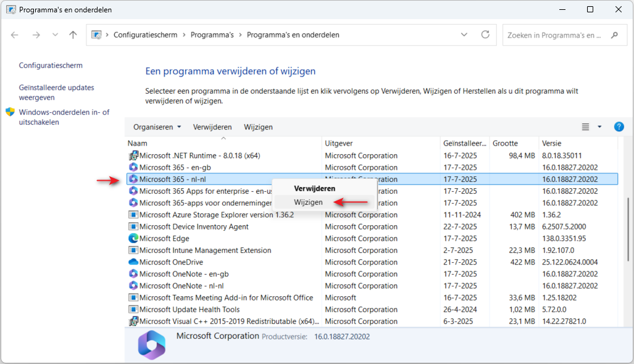Go back using the back arrow

pyautogui.click(x=15, y=35)
